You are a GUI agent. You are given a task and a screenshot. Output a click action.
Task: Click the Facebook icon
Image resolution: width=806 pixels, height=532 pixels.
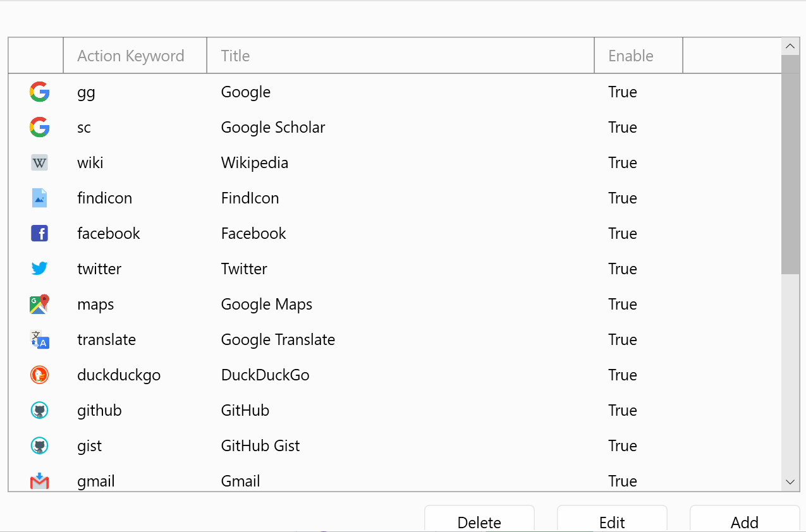tap(39, 233)
